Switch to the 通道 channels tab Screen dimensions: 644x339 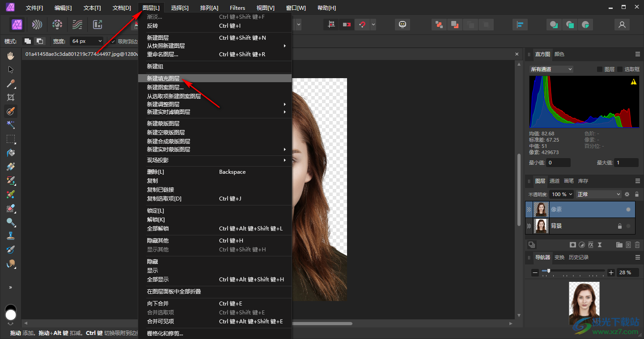[555, 181]
